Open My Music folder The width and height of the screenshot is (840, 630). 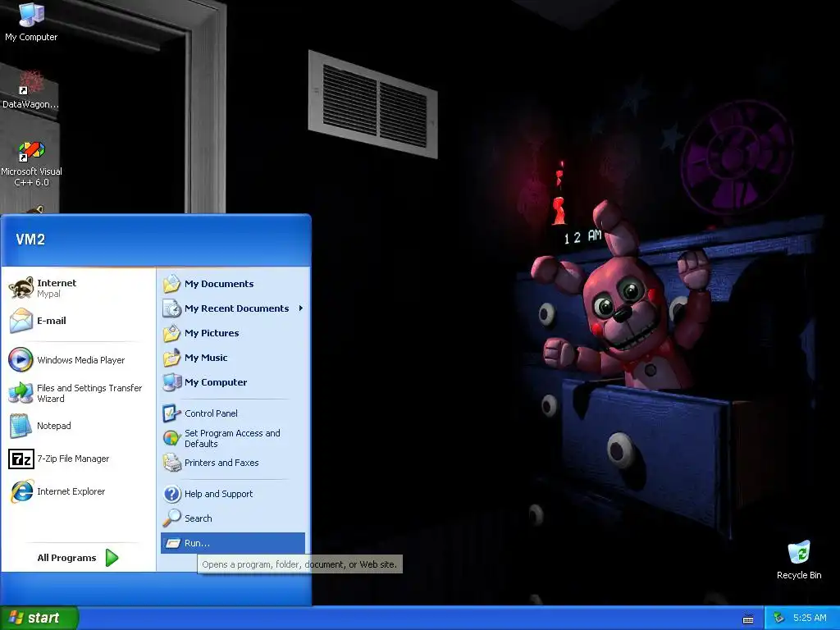(x=233, y=358)
